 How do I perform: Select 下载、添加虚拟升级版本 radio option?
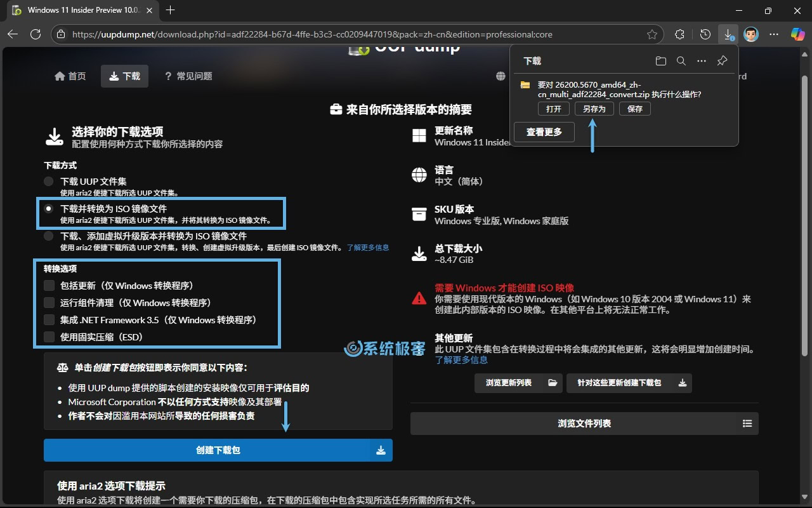49,236
